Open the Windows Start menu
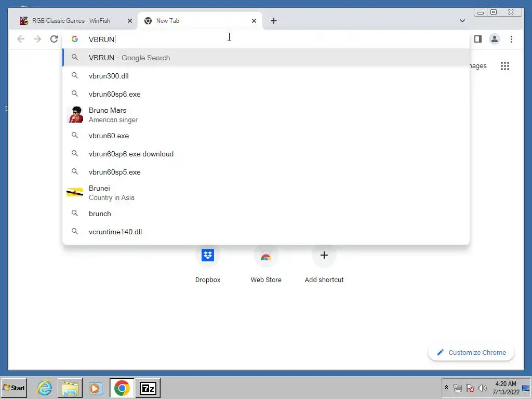This screenshot has height=399, width=532. pos(14,388)
